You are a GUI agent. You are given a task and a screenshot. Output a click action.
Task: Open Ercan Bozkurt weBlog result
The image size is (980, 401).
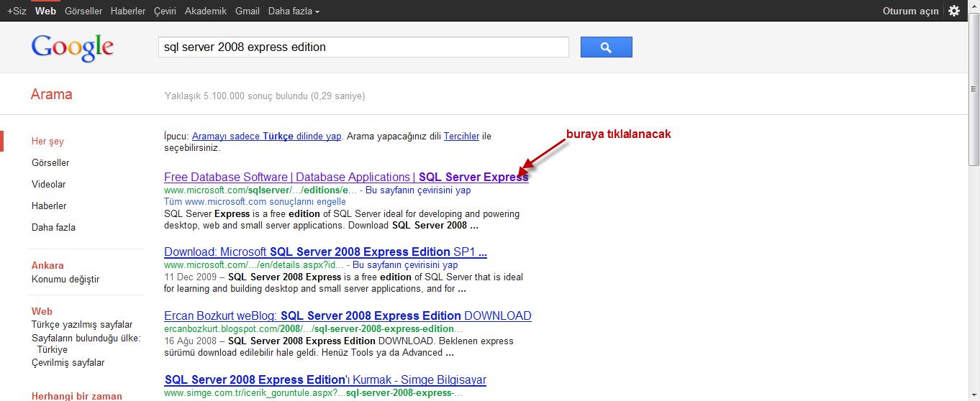348,316
